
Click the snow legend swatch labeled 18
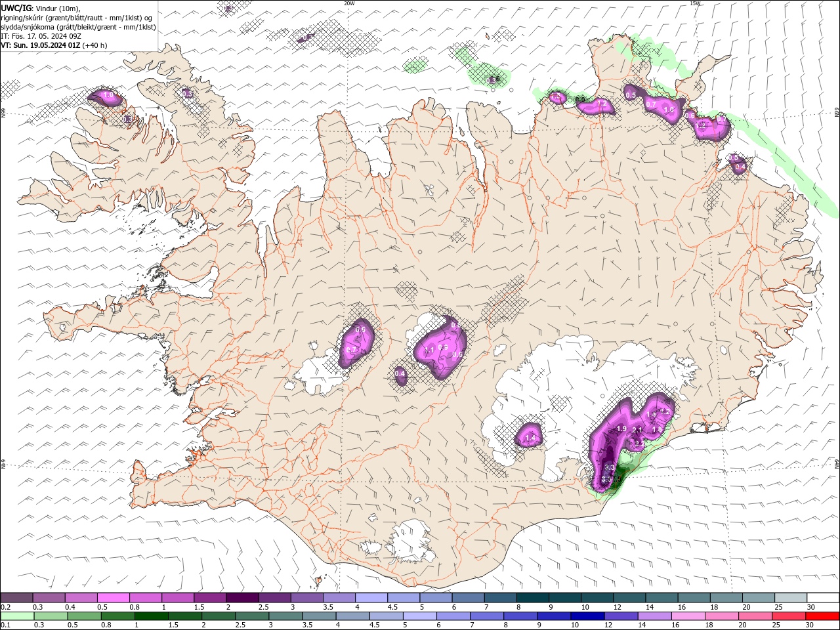725,598
